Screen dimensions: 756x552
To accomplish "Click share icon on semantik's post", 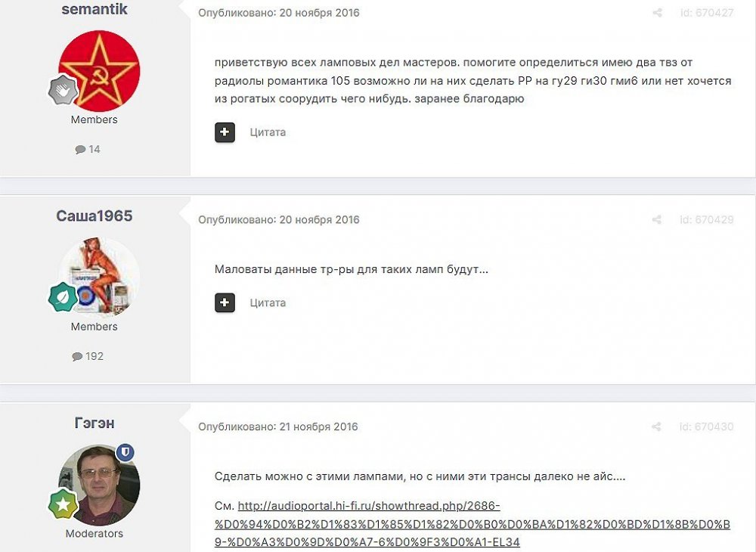I will (657, 13).
